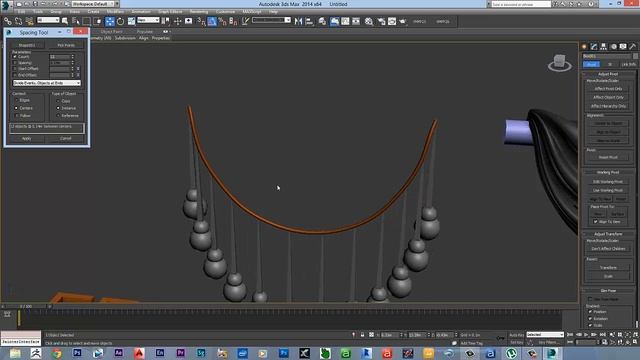Open the reference coordinate system dropdown
Image resolution: width=640 pixels, height=360 pixels.
[x=148, y=20]
